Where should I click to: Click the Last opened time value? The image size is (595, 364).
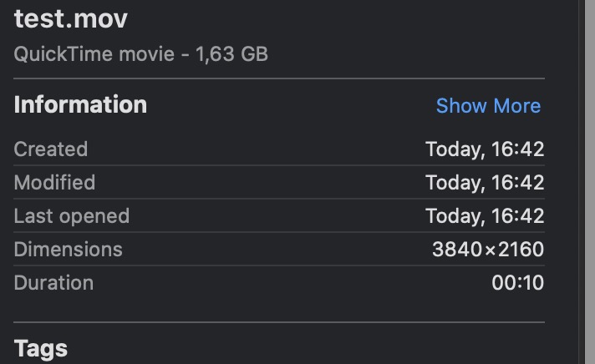[x=485, y=216]
